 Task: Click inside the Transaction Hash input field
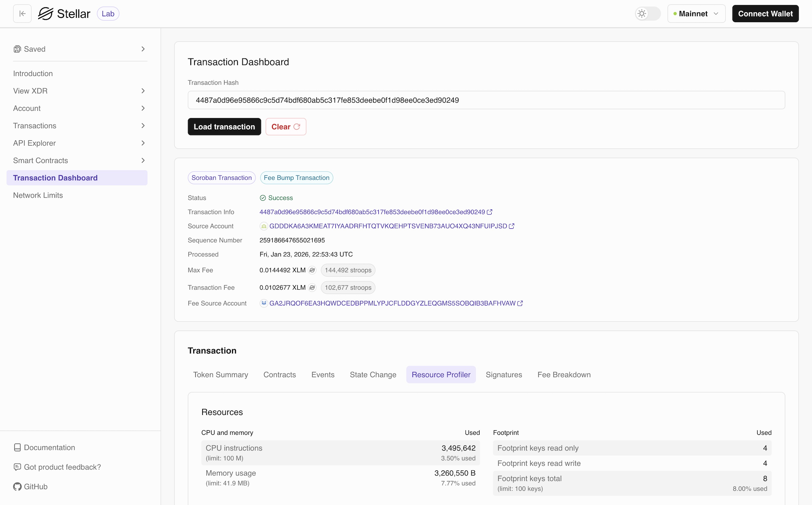(486, 100)
